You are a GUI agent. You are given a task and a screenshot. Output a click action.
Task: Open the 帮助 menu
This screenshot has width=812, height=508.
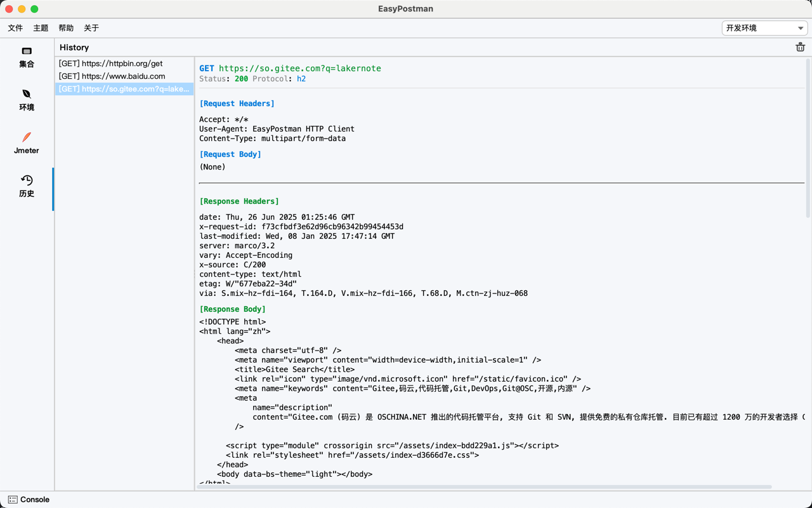[66, 28]
